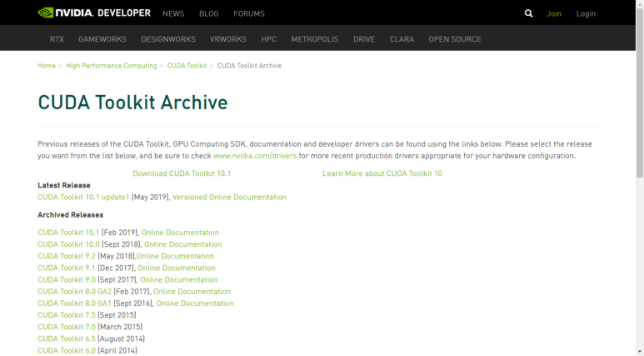Open CUDA Toolkit 7.5 link
The width and height of the screenshot is (644, 356).
click(x=67, y=315)
